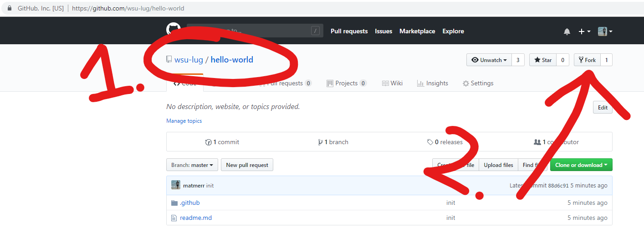The image size is (644, 229).
Task: Open the plus create-new menu
Action: (584, 31)
